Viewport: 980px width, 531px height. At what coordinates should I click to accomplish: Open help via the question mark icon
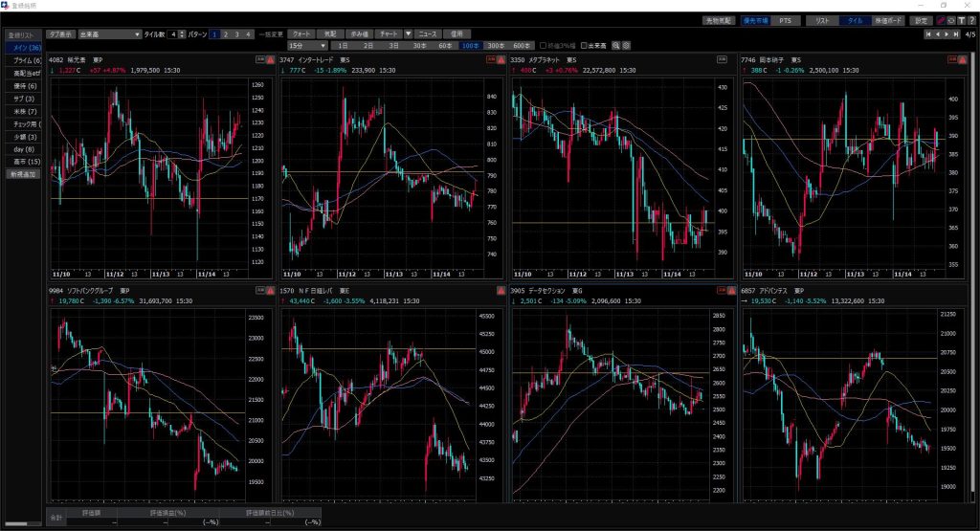point(971,20)
